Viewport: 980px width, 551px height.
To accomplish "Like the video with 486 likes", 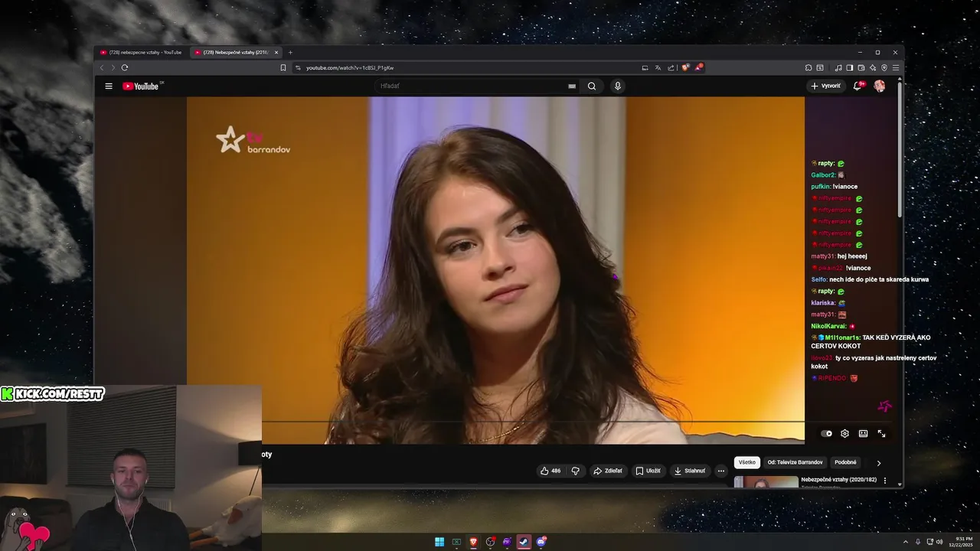I will (x=550, y=471).
